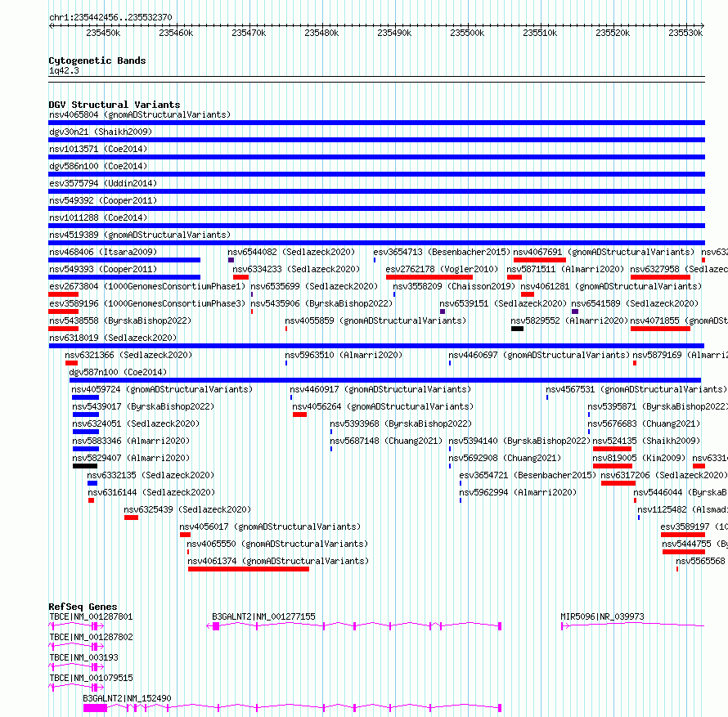Screen dimensions: 728x717
Task: Click nsv6332135 (Sedlazeck2020) label
Action: coord(151,475)
